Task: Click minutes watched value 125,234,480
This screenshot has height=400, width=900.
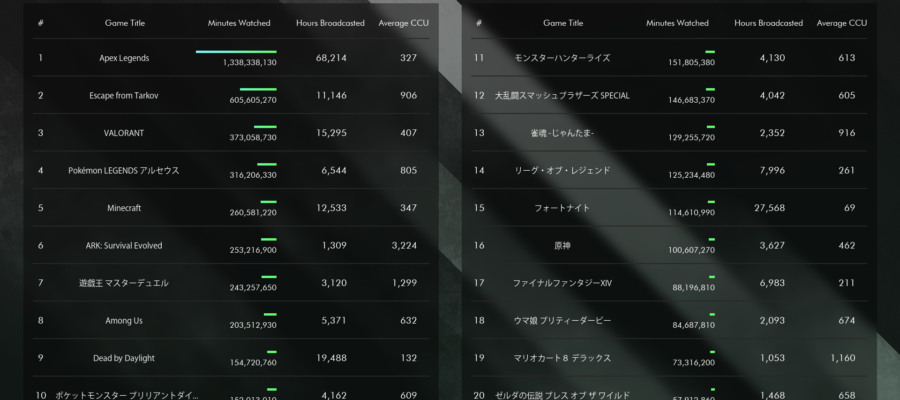Action: [x=692, y=175]
